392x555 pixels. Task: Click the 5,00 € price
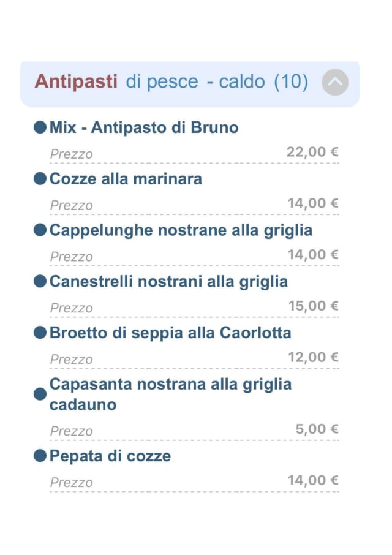tap(317, 429)
